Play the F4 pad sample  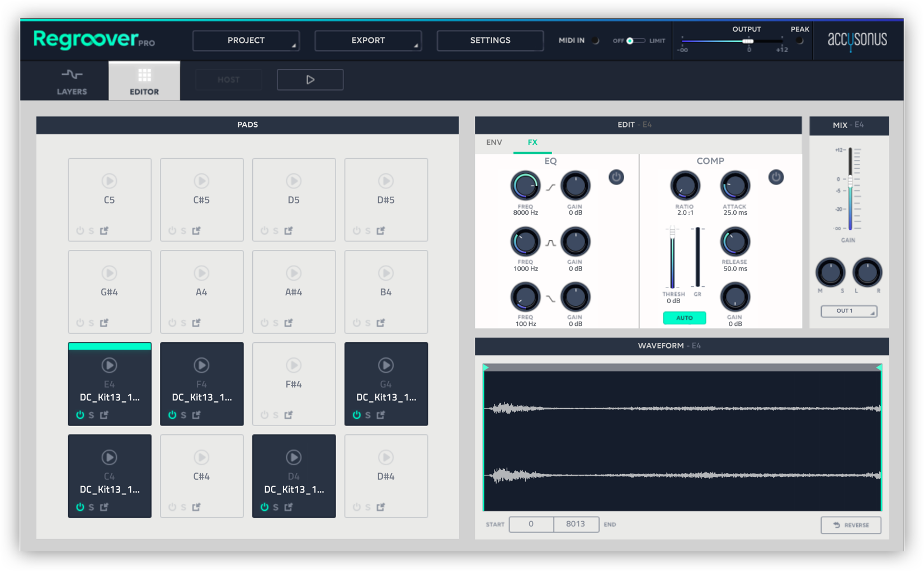[201, 365]
